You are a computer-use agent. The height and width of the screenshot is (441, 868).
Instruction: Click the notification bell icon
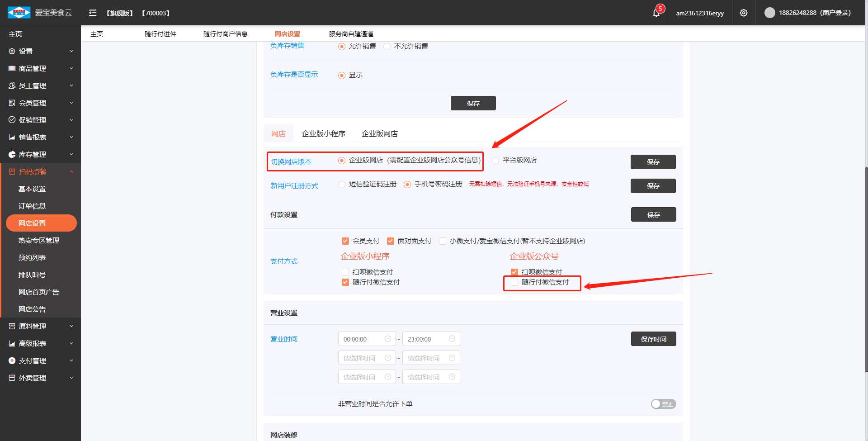click(656, 13)
